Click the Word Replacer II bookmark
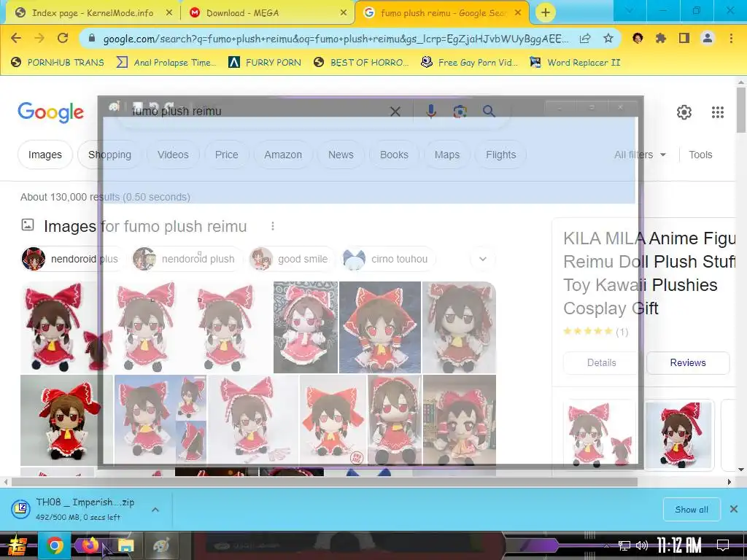This screenshot has height=560, width=747. click(x=576, y=63)
